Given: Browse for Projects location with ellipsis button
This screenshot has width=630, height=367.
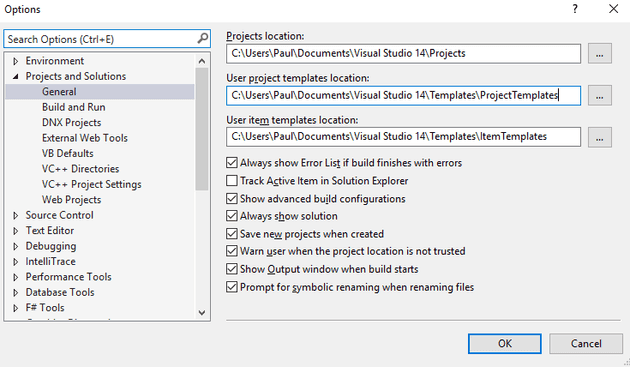Looking at the screenshot, I should point(599,53).
